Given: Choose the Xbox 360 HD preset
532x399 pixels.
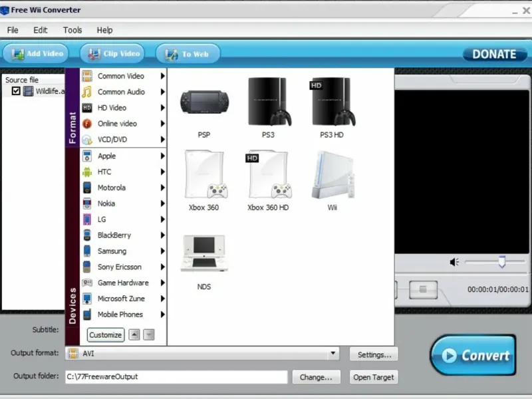Looking at the screenshot, I should tap(268, 181).
